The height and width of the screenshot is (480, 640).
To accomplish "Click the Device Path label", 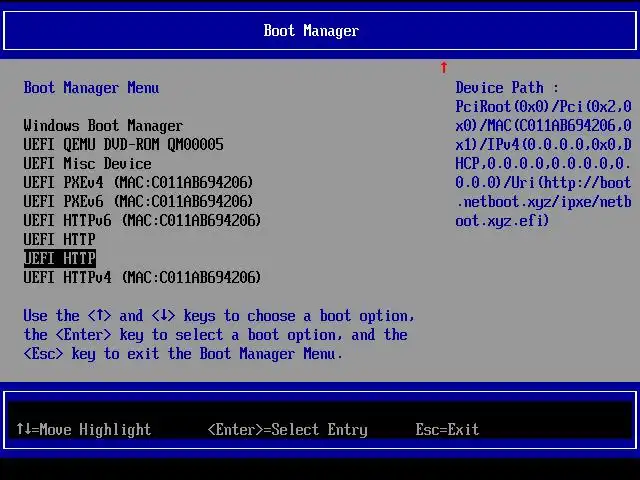I will click(x=507, y=88).
